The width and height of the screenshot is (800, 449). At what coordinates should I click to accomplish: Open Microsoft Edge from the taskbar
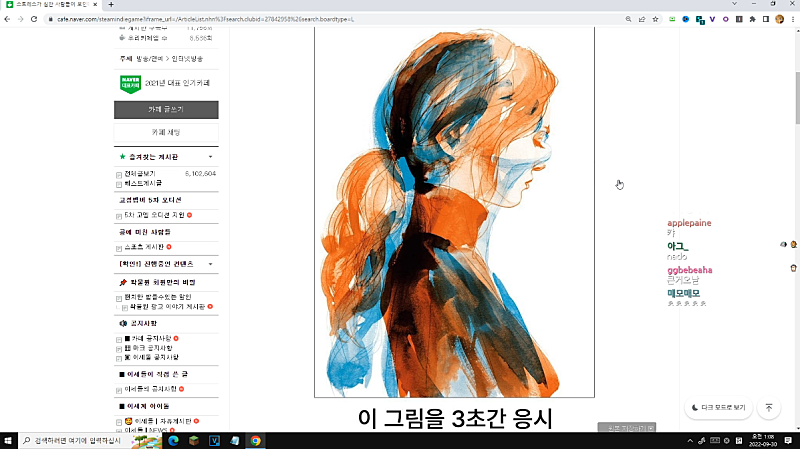173,440
